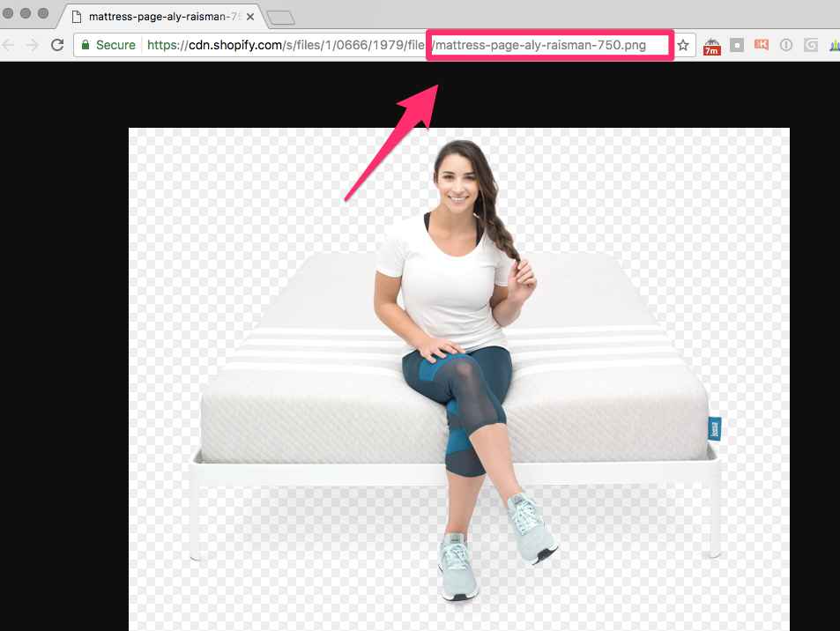
Task: Click the Secure text label
Action: (115, 45)
